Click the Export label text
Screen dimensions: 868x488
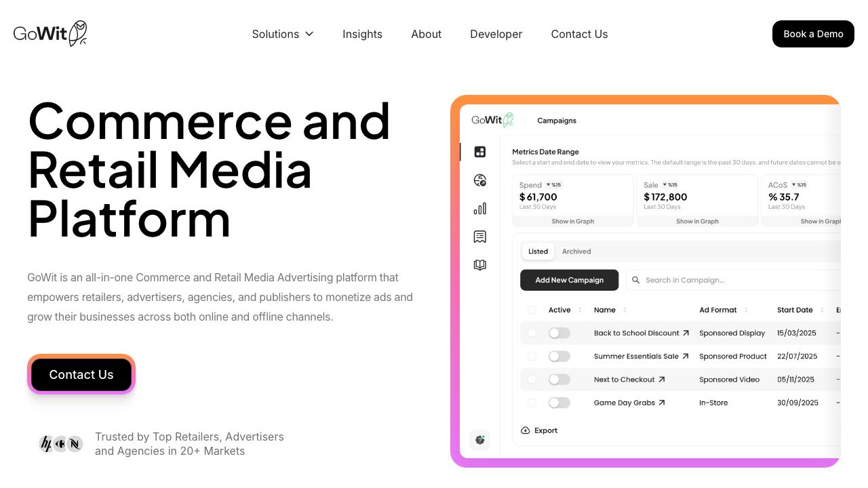point(546,430)
